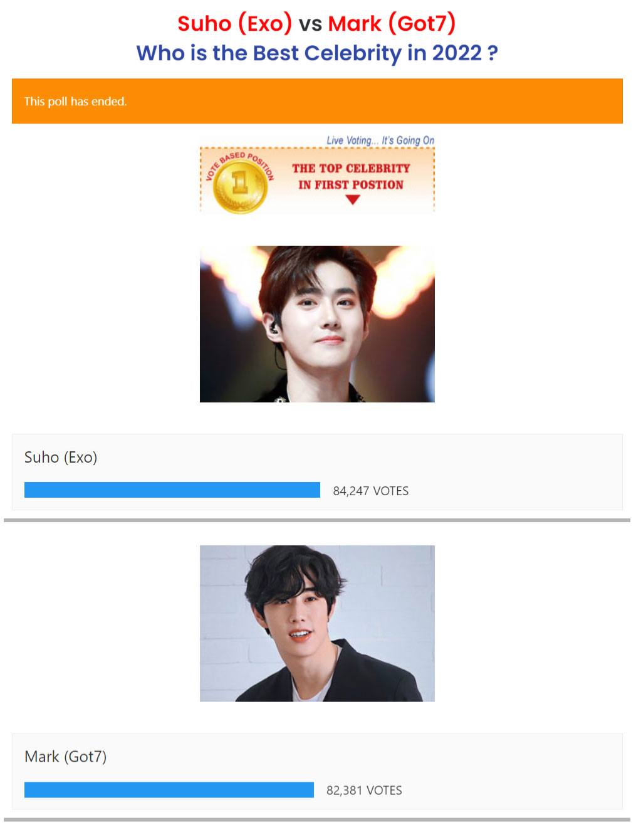Select the Mark (Got7) option label
Viewport: 636px width, 840px height.
[66, 757]
